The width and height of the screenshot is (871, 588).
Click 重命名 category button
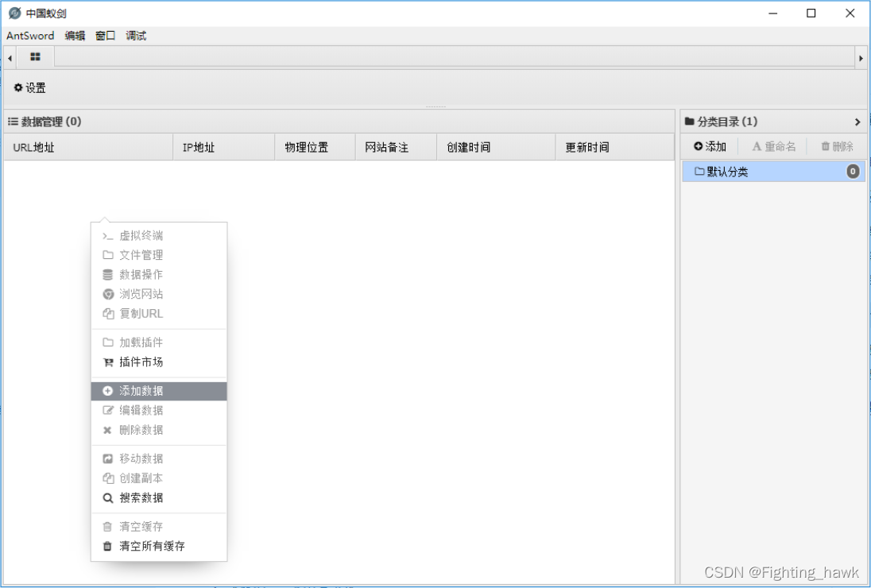click(774, 146)
